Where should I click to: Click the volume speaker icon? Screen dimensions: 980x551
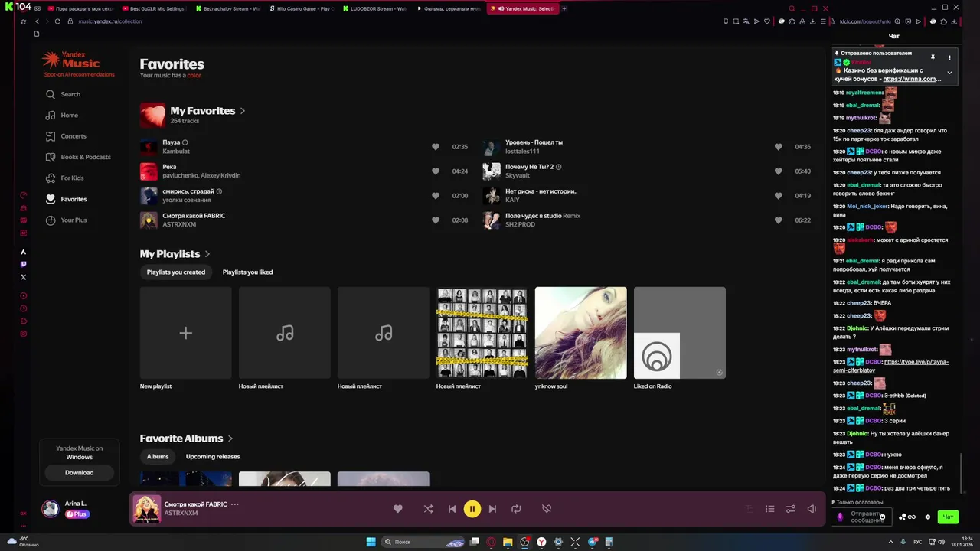pyautogui.click(x=812, y=509)
